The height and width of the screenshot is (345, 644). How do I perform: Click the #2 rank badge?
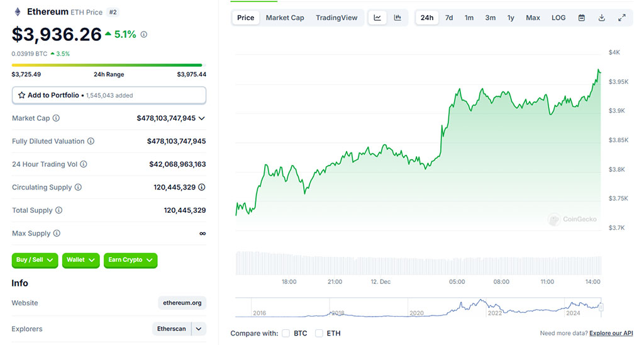tap(113, 13)
